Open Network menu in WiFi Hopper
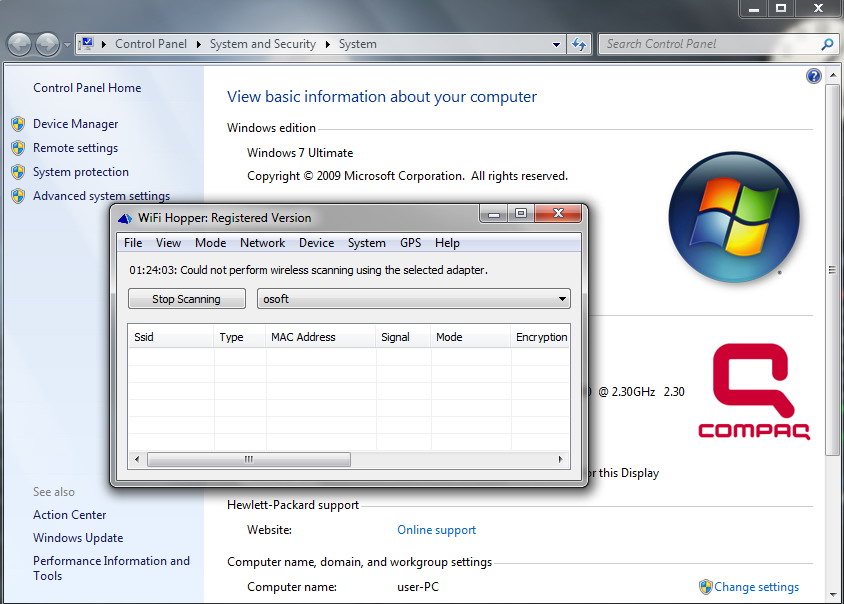 (x=263, y=243)
